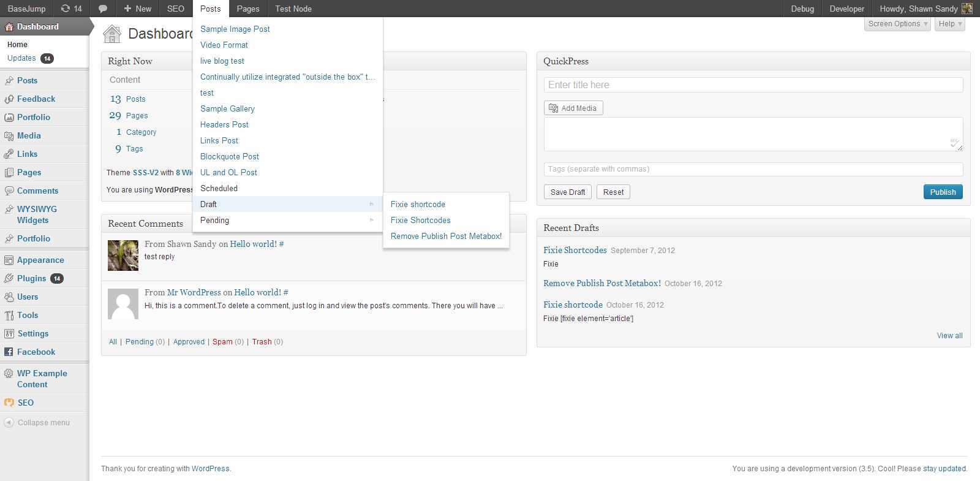980x481 pixels.
Task: Click the Add Media icon in QuickPress
Action: 553,108
